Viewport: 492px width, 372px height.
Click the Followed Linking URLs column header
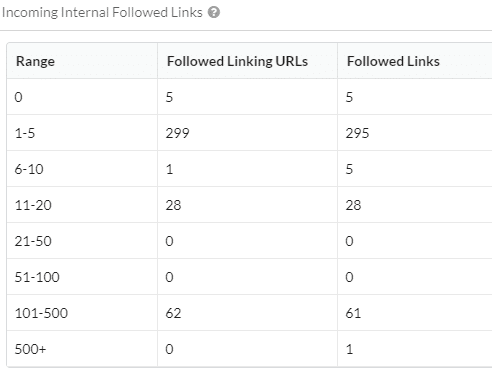(237, 61)
